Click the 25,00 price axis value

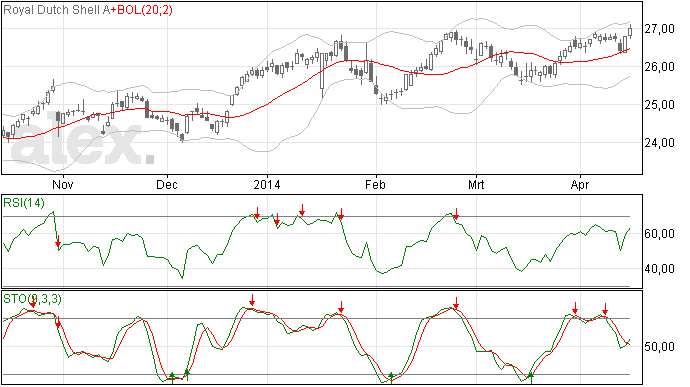click(659, 105)
